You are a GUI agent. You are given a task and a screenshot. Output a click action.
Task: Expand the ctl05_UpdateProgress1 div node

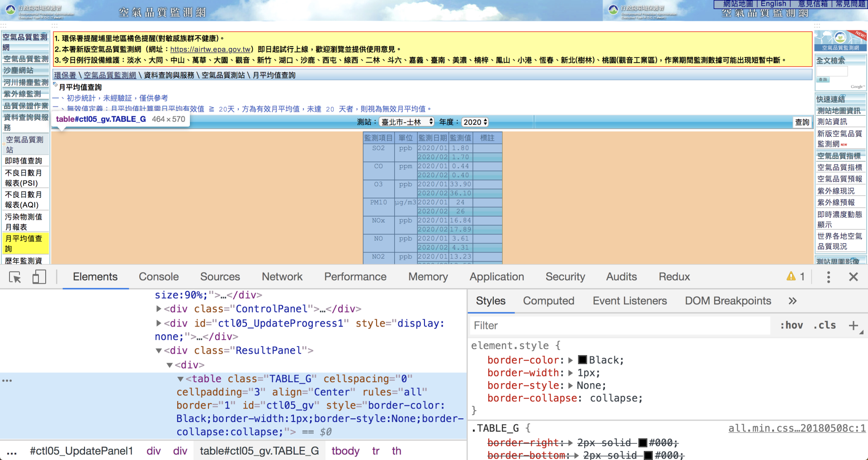tap(159, 323)
